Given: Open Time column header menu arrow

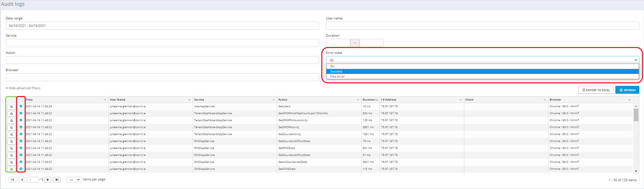Looking at the screenshot, I should pos(105,100).
